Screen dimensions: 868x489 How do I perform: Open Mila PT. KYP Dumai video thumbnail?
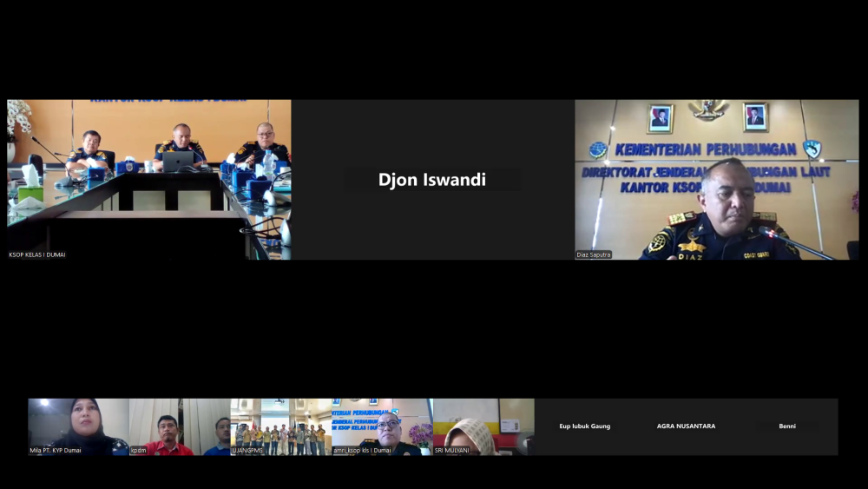click(79, 427)
